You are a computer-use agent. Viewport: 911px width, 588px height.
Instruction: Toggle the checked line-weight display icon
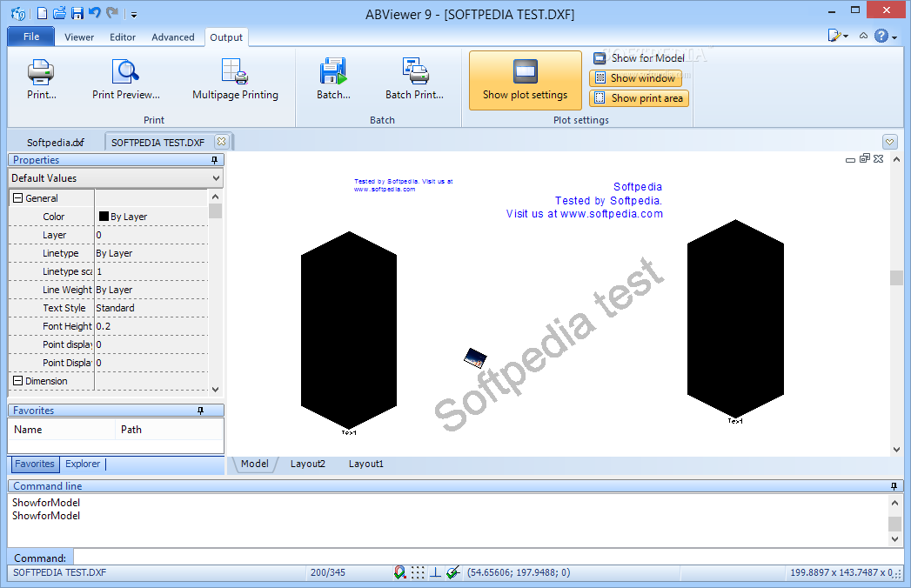[x=453, y=573]
